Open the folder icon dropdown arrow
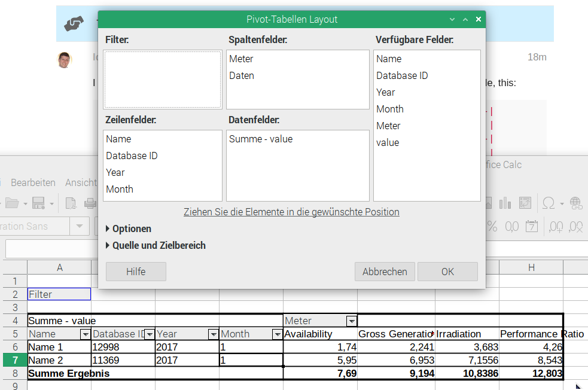Screen dimensions: 588x390 [26, 203]
